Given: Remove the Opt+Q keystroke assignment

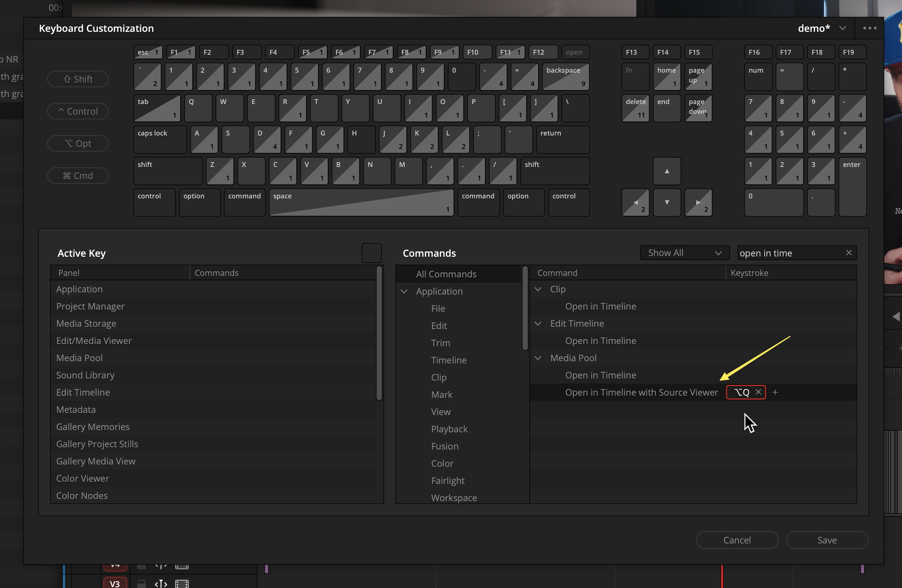Looking at the screenshot, I should pyautogui.click(x=758, y=392).
